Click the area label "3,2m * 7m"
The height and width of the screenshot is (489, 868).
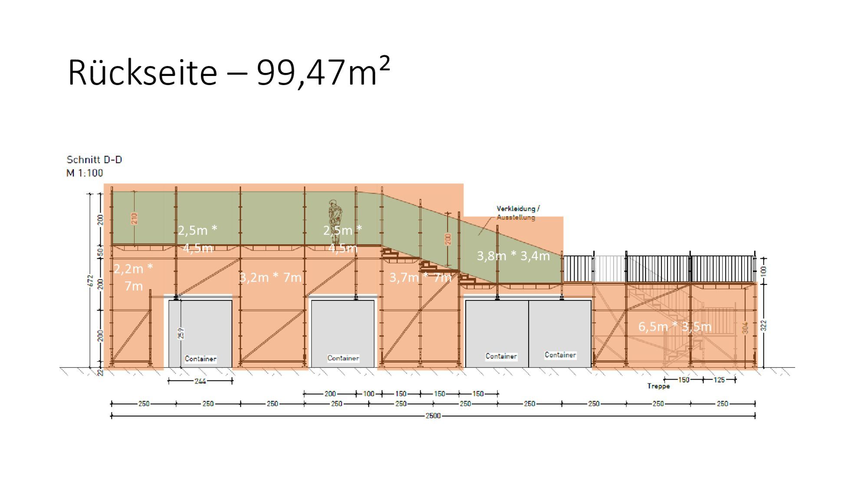point(270,277)
